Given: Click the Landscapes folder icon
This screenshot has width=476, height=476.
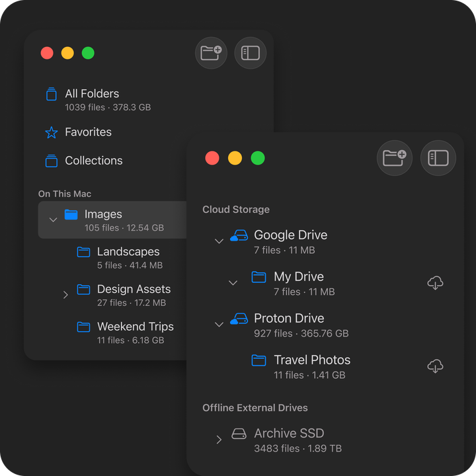Looking at the screenshot, I should pos(83,252).
